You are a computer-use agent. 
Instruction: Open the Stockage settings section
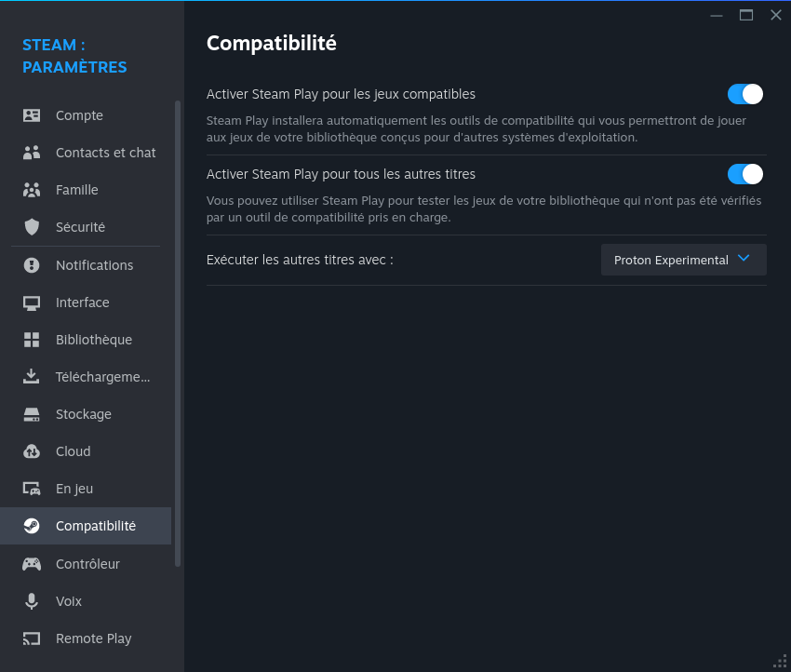(86, 414)
